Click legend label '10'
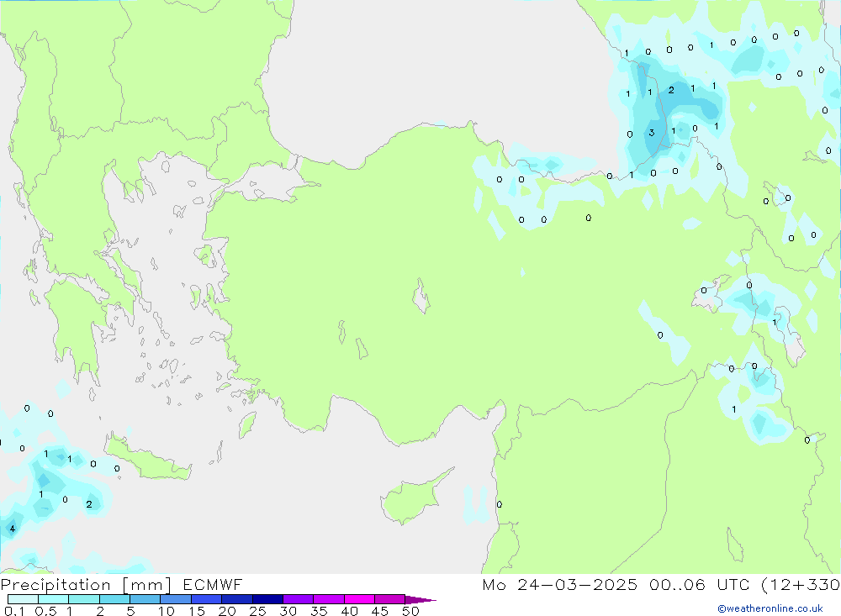 167,611
